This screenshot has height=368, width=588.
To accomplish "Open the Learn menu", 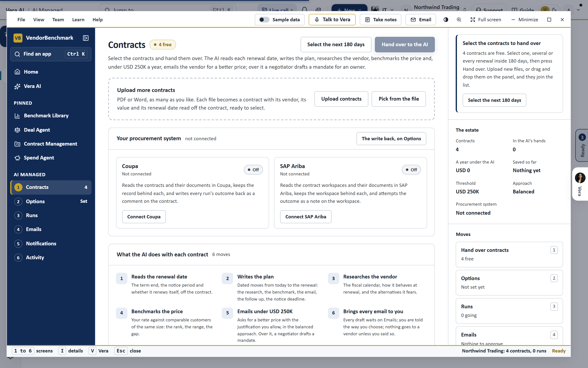I will tap(78, 20).
